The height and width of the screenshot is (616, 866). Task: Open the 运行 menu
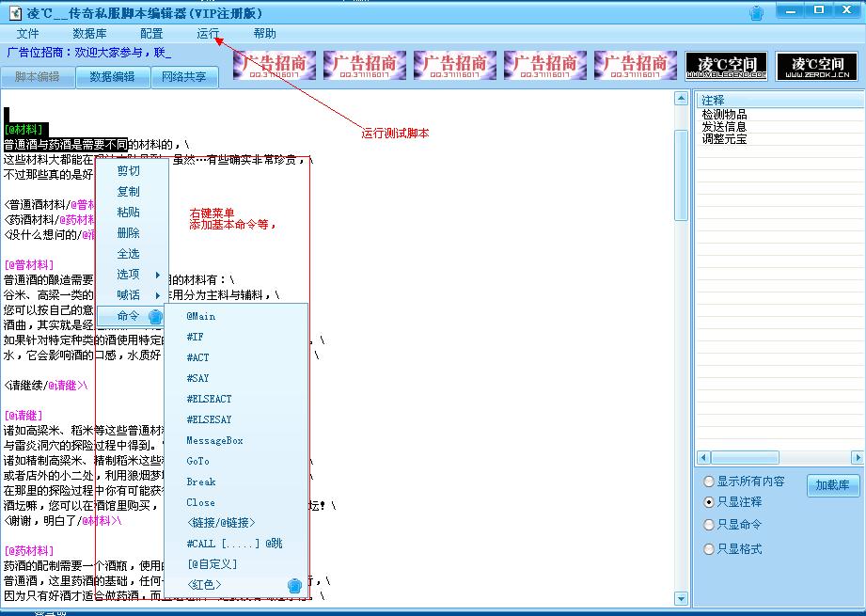pos(208,34)
